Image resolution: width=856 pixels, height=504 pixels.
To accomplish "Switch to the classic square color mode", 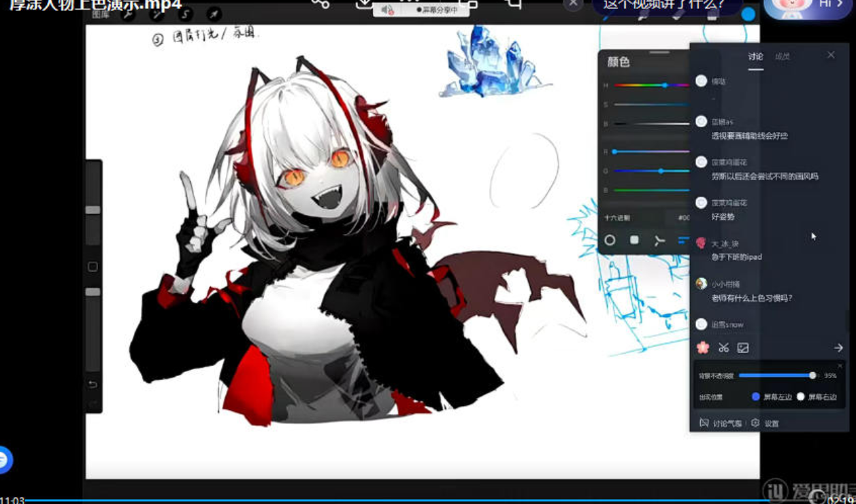I will [634, 240].
